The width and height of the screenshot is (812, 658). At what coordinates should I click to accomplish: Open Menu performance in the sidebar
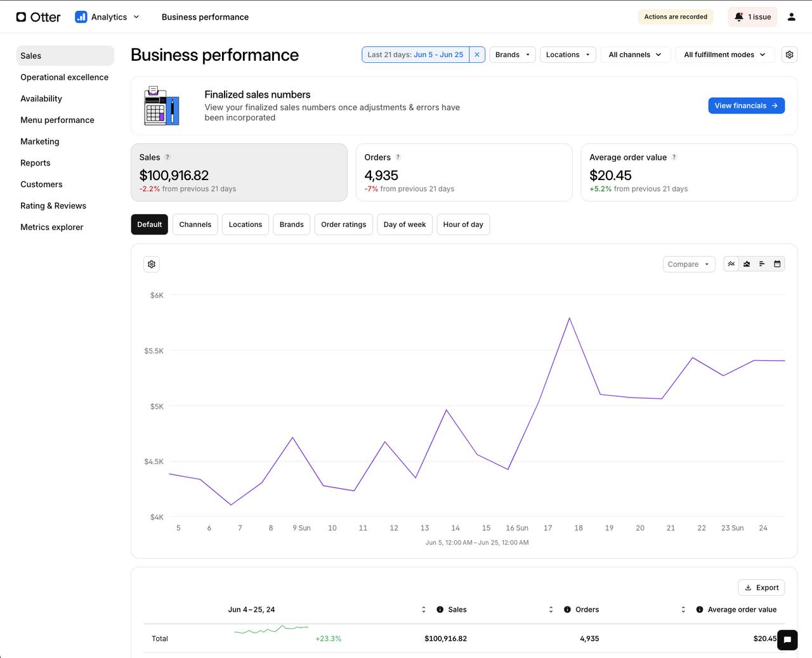pyautogui.click(x=57, y=120)
